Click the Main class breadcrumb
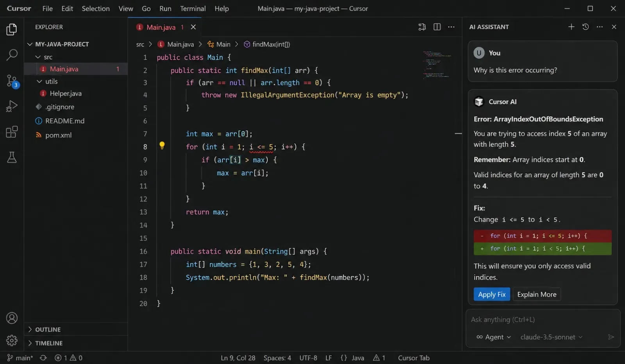The height and width of the screenshot is (364, 625). click(x=219, y=44)
